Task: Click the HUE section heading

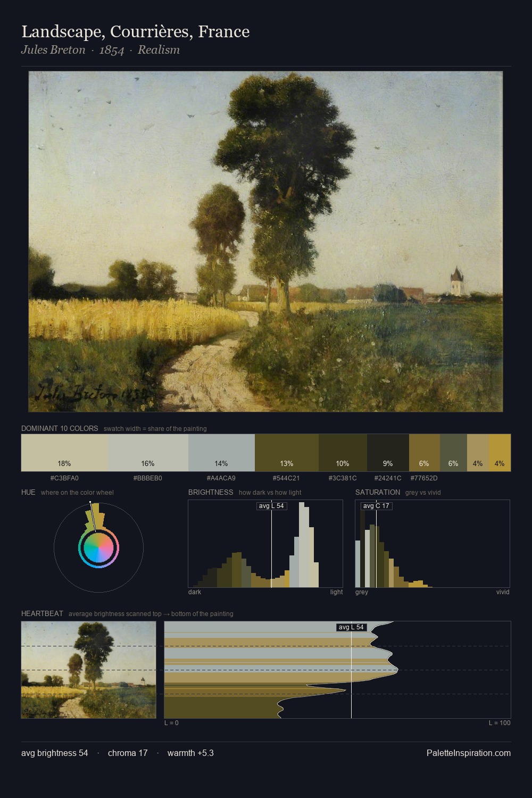Action: (x=28, y=492)
